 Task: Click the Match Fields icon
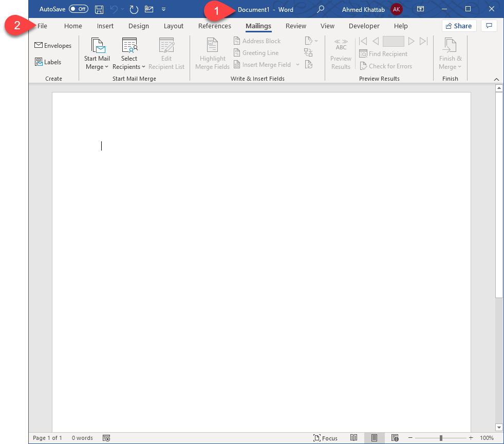click(308, 52)
